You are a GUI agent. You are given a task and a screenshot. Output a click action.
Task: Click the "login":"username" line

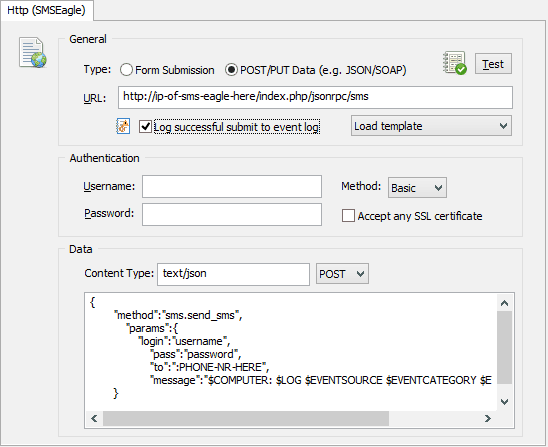point(184,341)
